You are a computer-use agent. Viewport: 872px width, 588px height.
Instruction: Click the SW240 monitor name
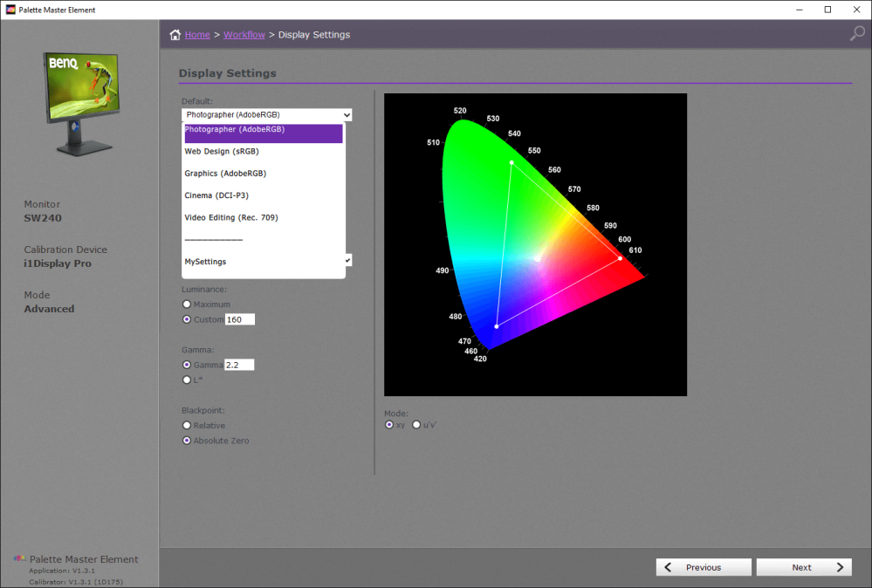click(43, 218)
